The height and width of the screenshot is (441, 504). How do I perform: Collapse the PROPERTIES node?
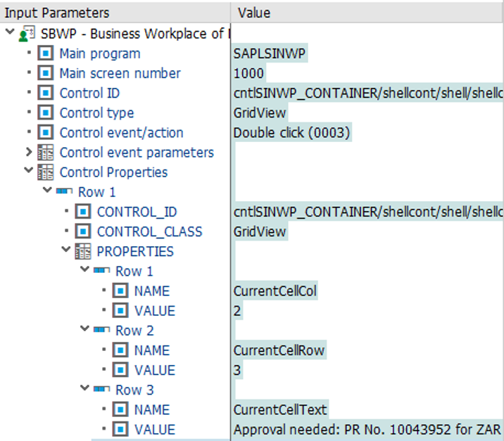click(66, 250)
